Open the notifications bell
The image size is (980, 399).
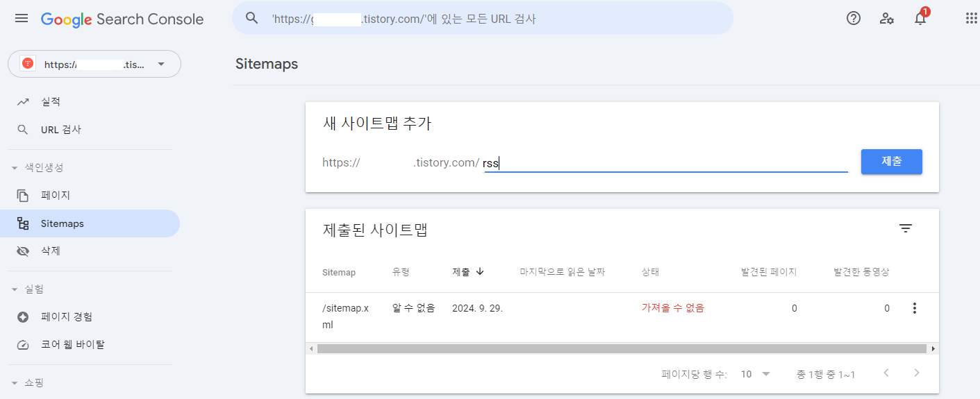click(x=920, y=19)
